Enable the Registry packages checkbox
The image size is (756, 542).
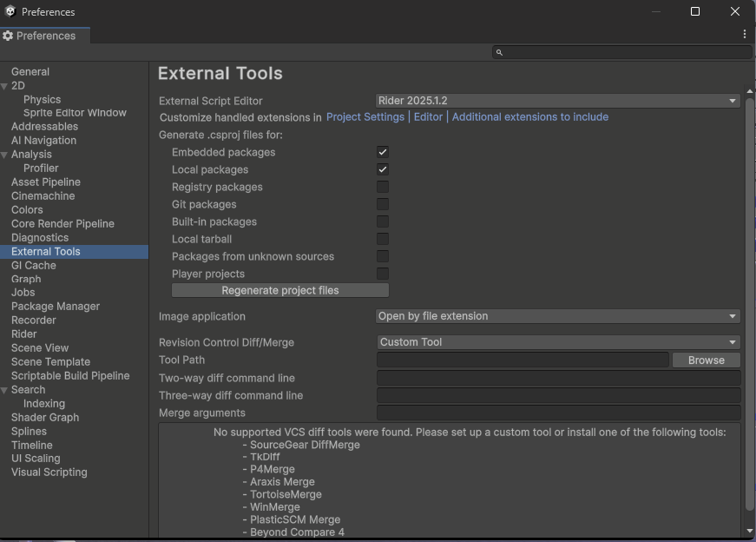point(382,187)
